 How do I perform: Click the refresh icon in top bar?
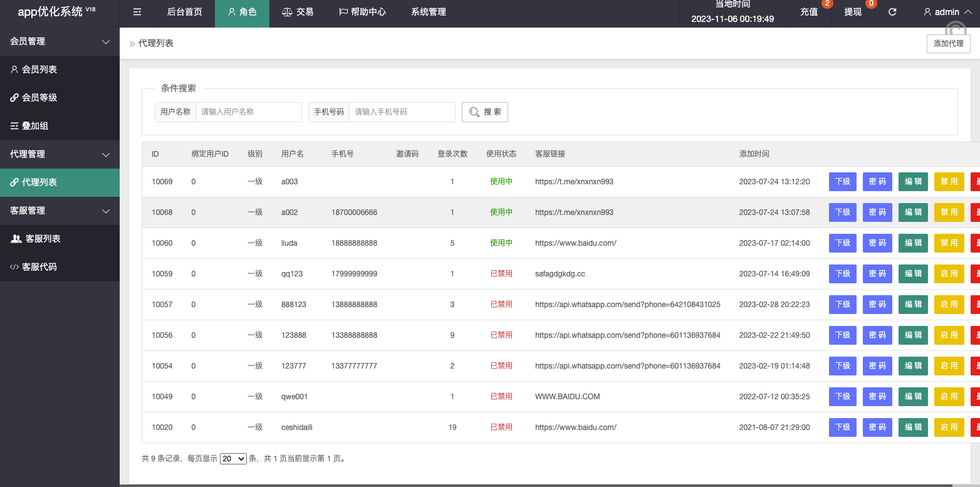point(892,12)
